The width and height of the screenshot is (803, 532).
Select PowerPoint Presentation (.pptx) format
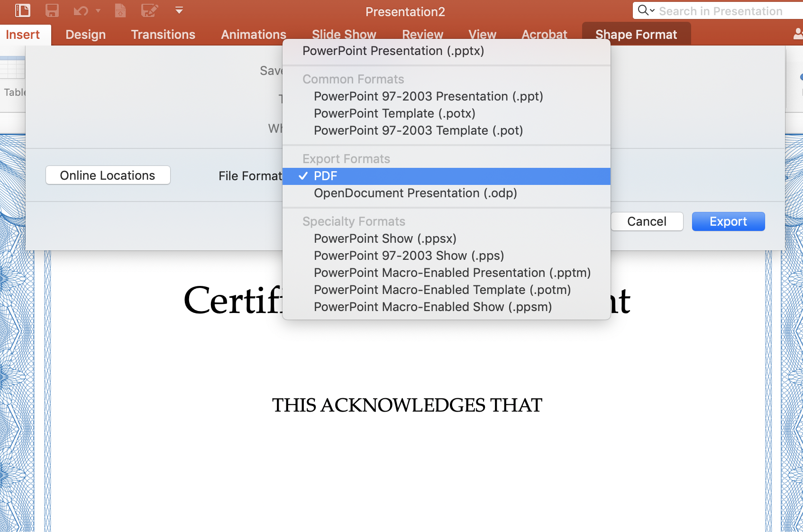[x=447, y=51]
